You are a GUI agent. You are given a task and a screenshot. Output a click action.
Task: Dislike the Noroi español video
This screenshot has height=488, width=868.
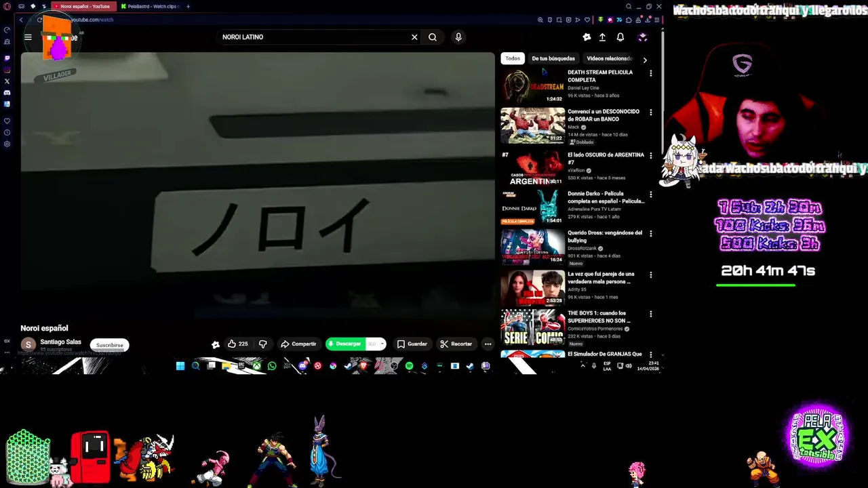click(262, 344)
